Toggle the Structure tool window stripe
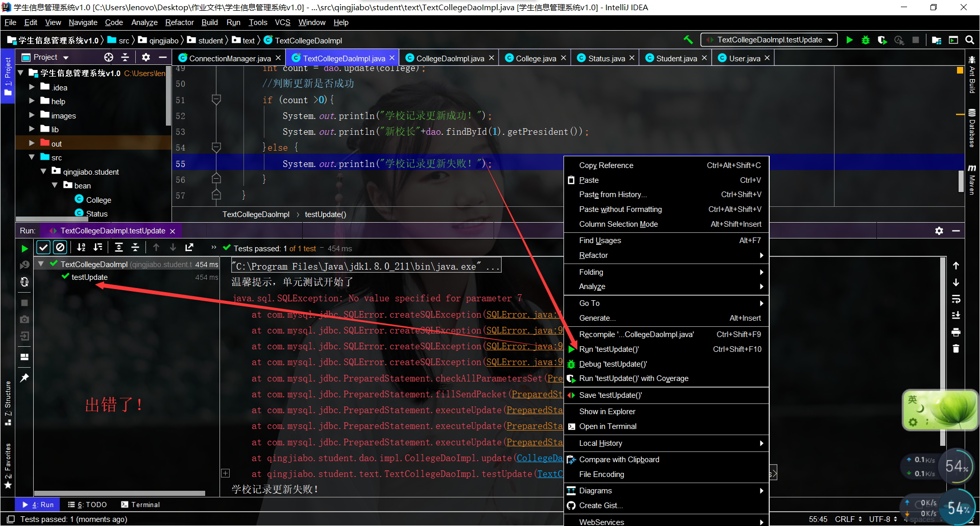 8,403
